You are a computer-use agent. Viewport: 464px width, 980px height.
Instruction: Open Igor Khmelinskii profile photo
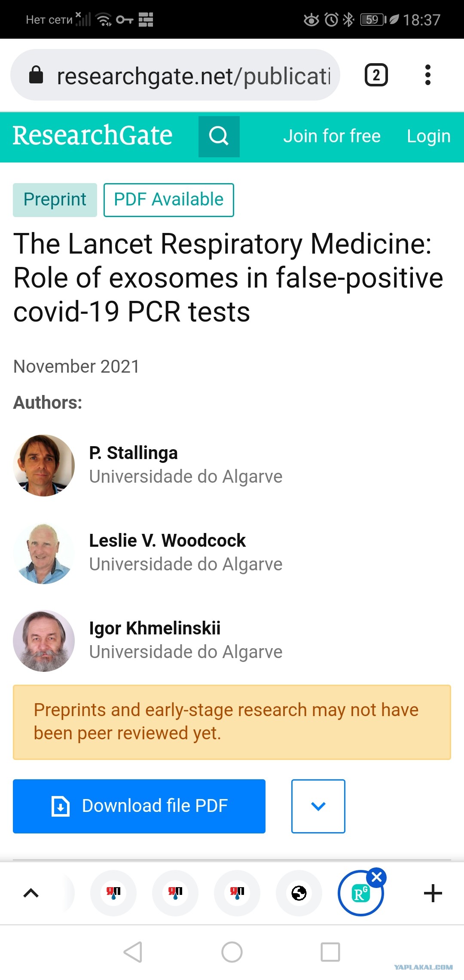coord(44,641)
